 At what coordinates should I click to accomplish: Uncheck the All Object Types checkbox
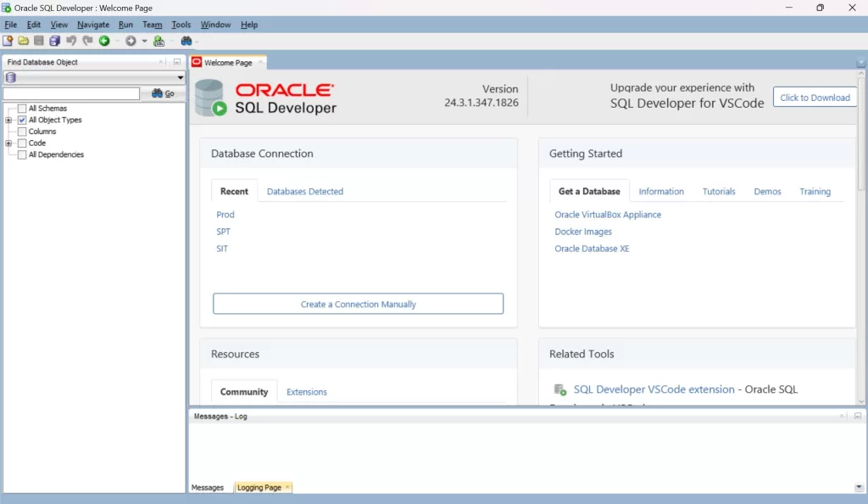tap(22, 120)
